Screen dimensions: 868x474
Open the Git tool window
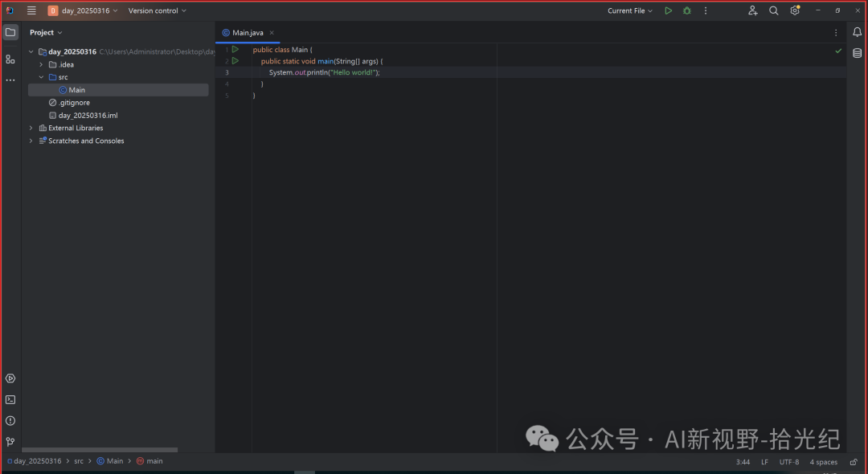point(10,441)
